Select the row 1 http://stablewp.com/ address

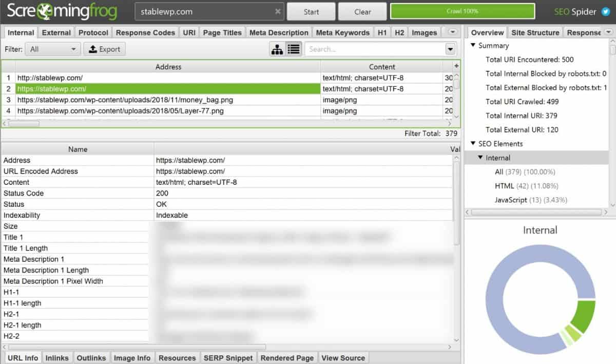click(x=168, y=78)
